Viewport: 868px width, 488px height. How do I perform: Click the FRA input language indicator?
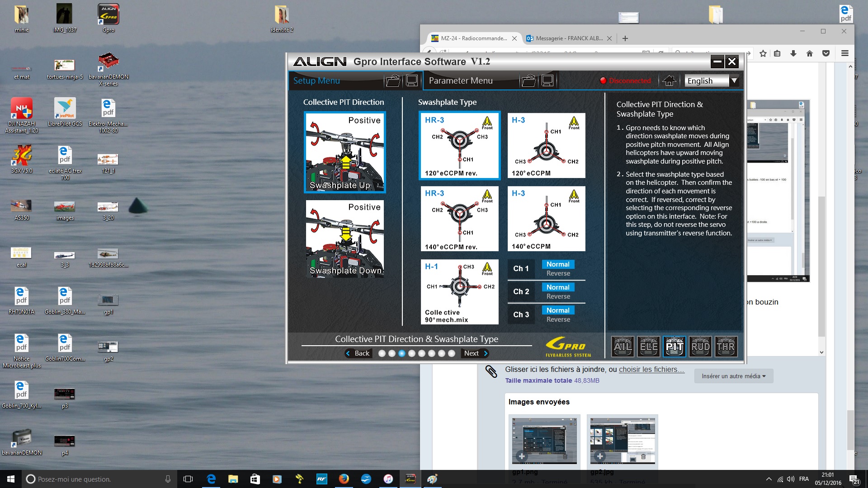[x=804, y=479]
